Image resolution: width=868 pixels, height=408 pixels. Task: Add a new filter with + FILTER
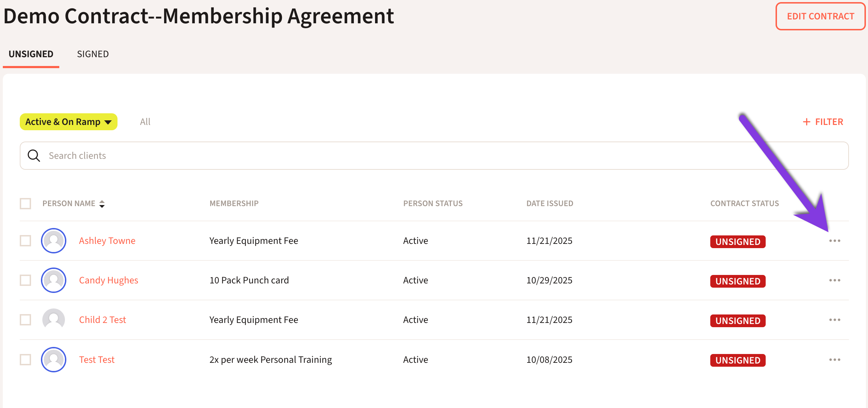(823, 122)
